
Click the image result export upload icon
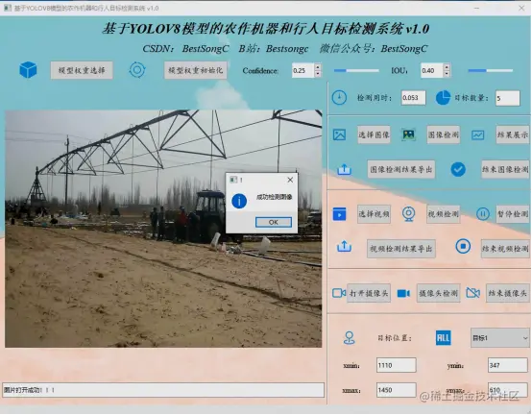pyautogui.click(x=344, y=169)
